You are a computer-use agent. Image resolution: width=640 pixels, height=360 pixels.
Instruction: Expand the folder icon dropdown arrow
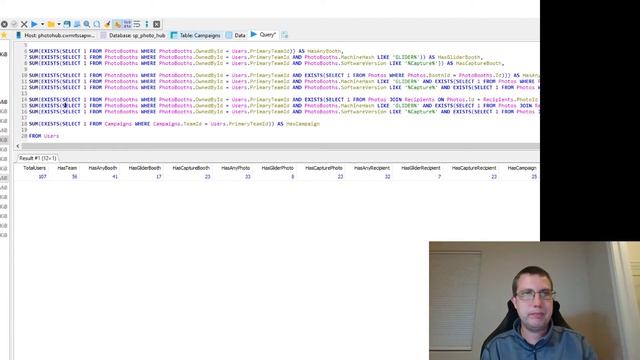point(59,24)
